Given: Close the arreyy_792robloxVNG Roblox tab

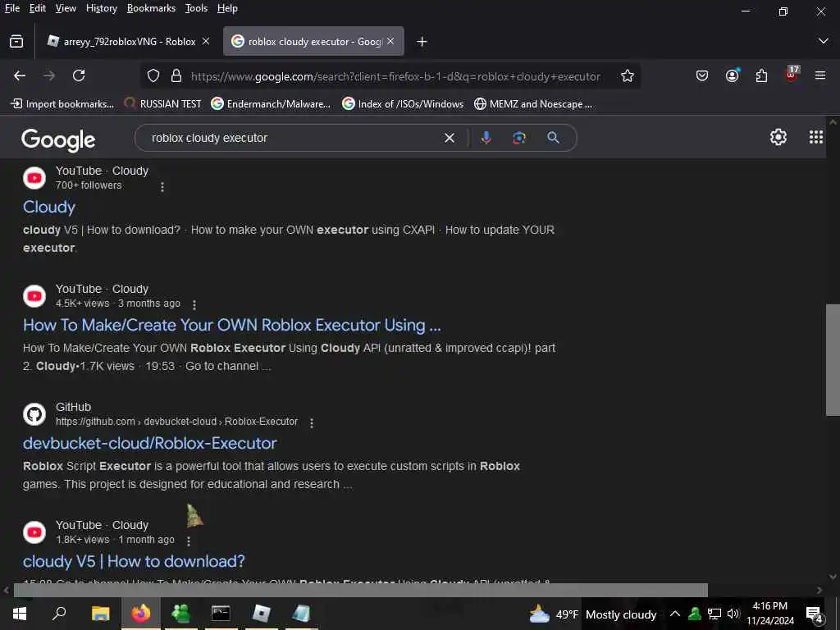Looking at the screenshot, I should click(x=206, y=41).
